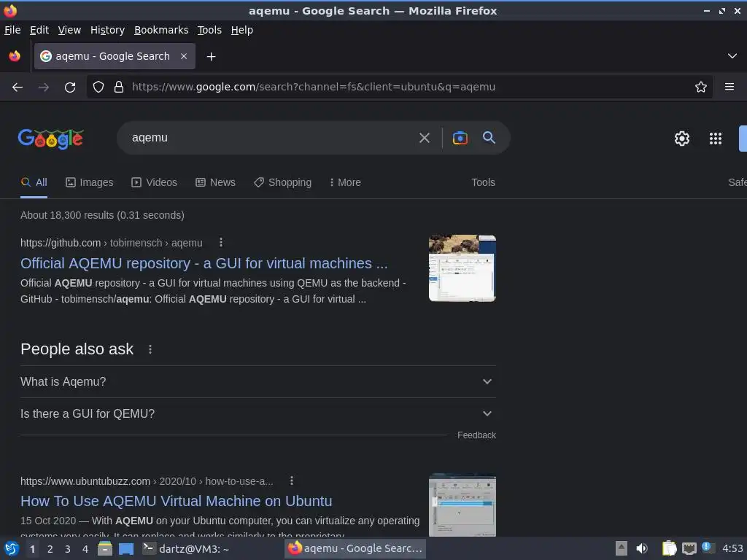Open Google quick settings gear
Screen dimensions: 747x560
[682, 139]
